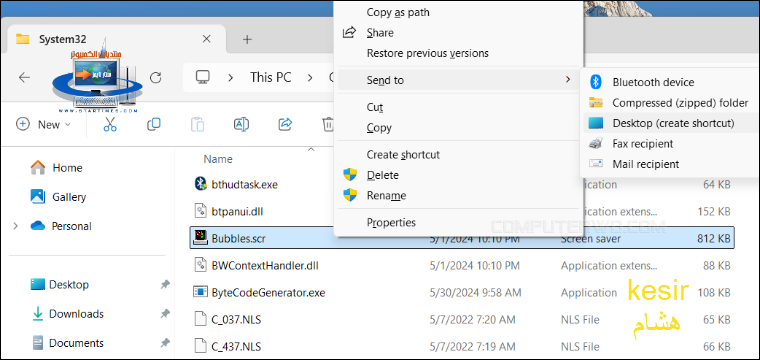Go back with the left arrow button

(24, 78)
